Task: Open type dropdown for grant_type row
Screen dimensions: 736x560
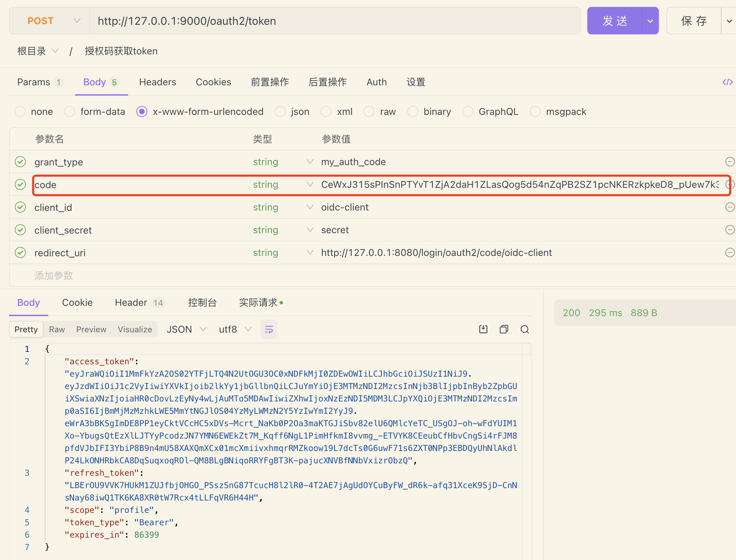Action: point(310,162)
